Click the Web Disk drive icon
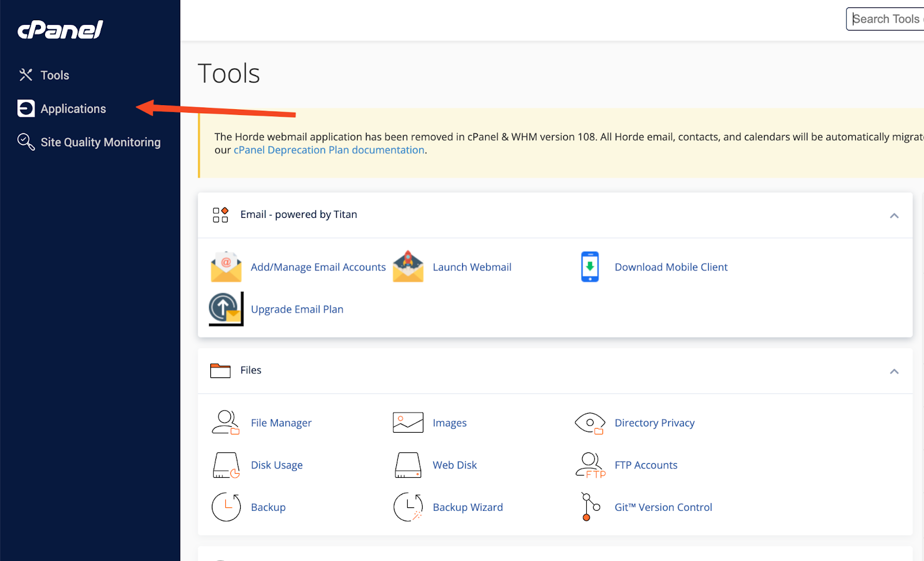Viewport: 924px width, 561px height. click(408, 465)
